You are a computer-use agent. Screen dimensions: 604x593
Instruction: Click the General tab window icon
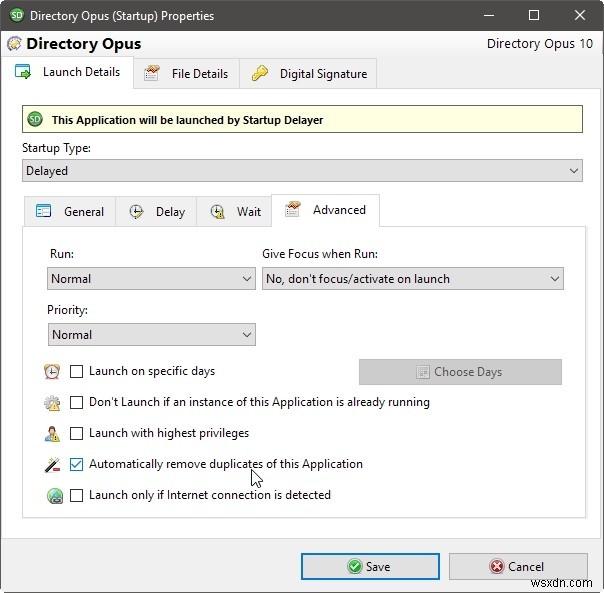(x=43, y=211)
